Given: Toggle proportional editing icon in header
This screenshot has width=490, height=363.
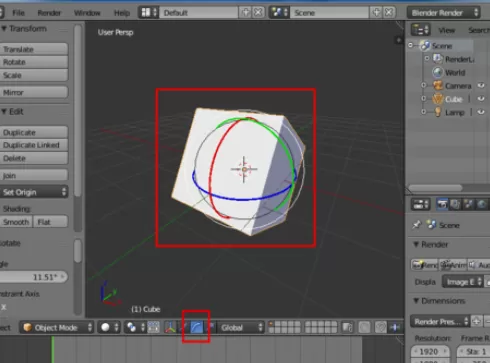Looking at the screenshot, I should click(x=364, y=327).
